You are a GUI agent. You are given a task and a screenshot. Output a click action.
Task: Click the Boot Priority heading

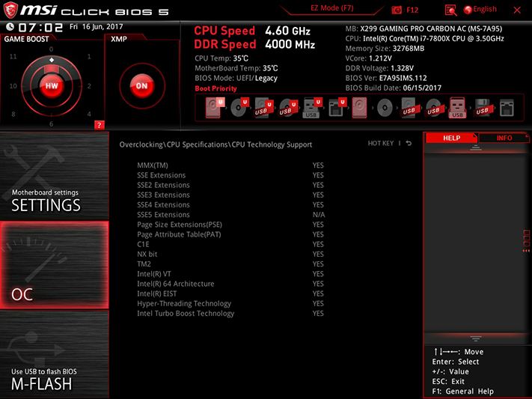pyautogui.click(x=215, y=88)
